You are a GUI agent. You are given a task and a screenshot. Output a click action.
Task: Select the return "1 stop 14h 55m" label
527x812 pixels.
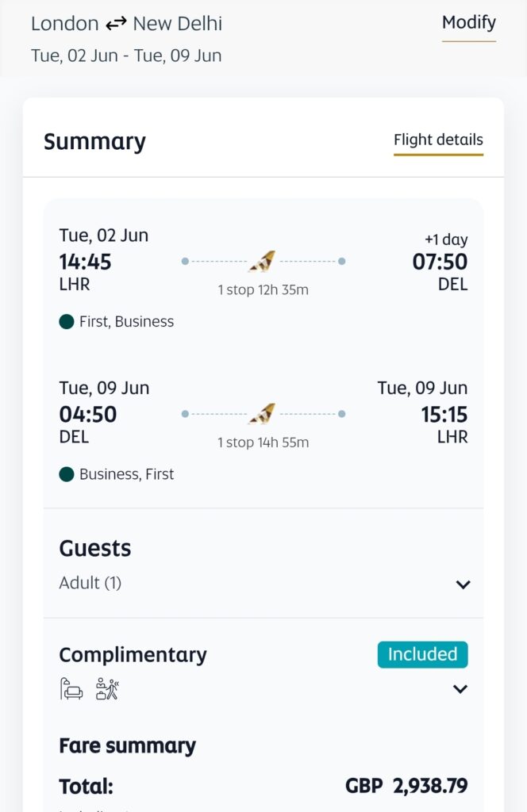click(263, 442)
